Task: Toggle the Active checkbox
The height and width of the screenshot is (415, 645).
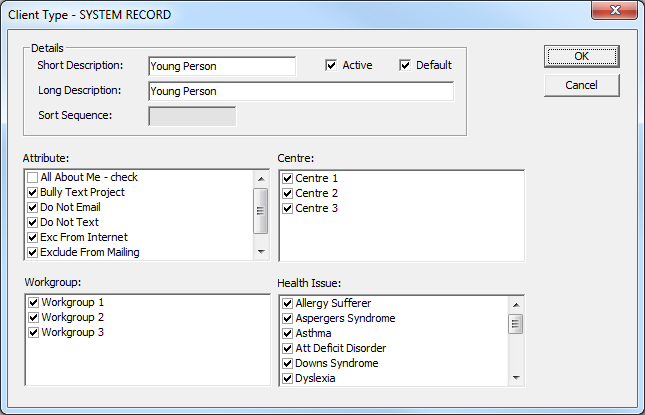Action: pos(332,66)
